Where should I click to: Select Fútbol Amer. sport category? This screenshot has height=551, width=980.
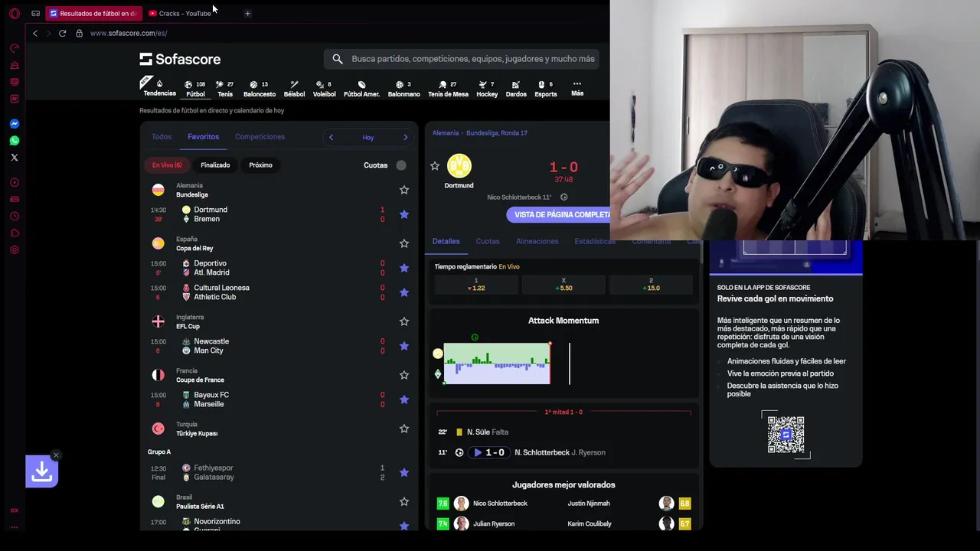click(x=361, y=88)
